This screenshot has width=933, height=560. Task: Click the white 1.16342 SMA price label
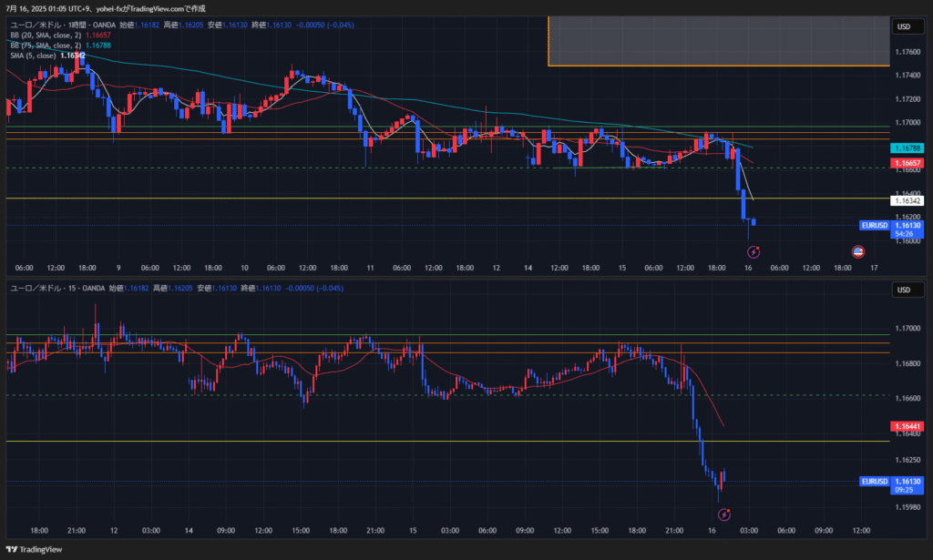908,199
